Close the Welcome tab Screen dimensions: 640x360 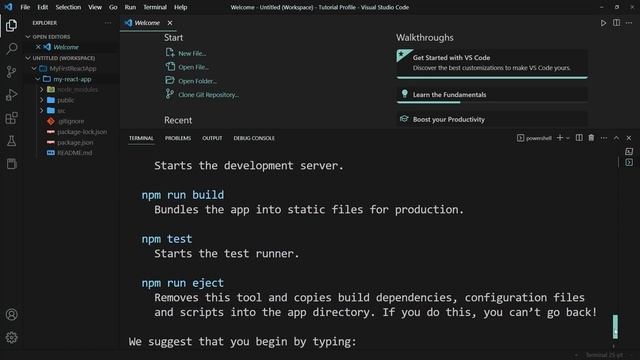pos(170,23)
